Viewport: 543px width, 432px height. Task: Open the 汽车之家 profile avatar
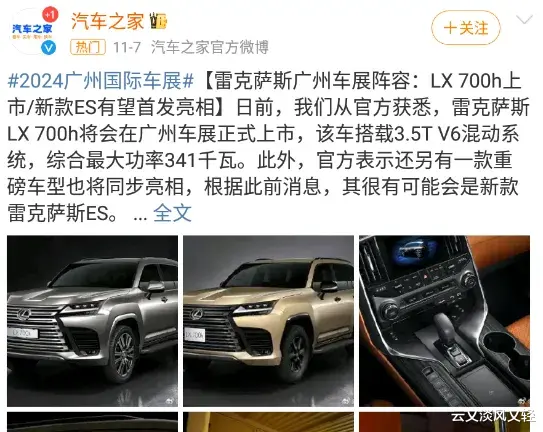point(32,32)
